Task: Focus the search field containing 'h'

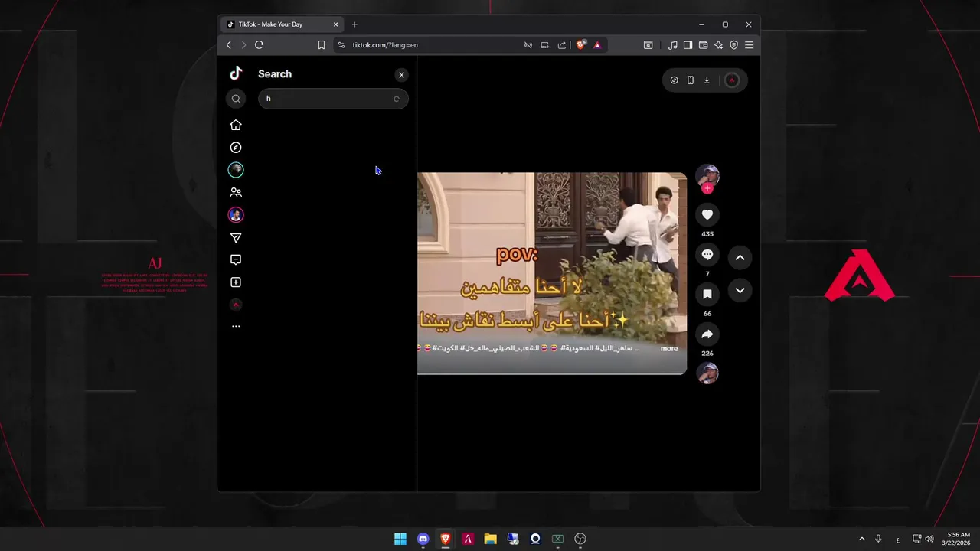Action: [x=333, y=99]
